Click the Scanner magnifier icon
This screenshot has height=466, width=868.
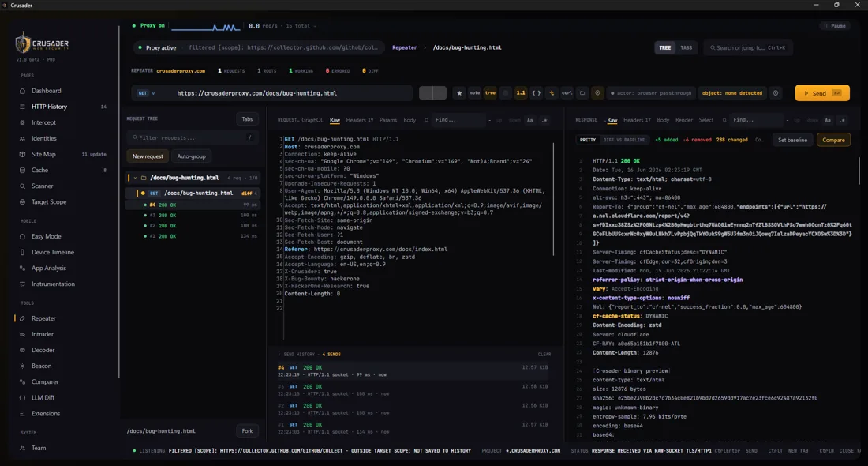coord(23,186)
